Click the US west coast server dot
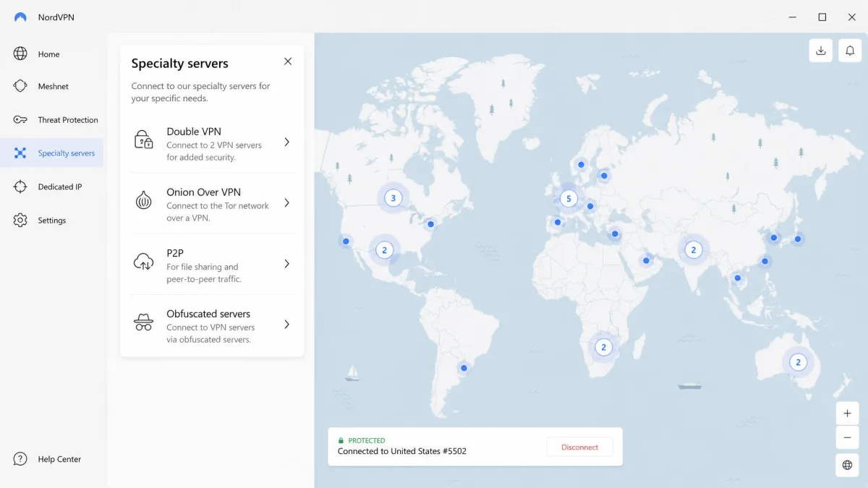This screenshot has width=868, height=488. coord(346,241)
